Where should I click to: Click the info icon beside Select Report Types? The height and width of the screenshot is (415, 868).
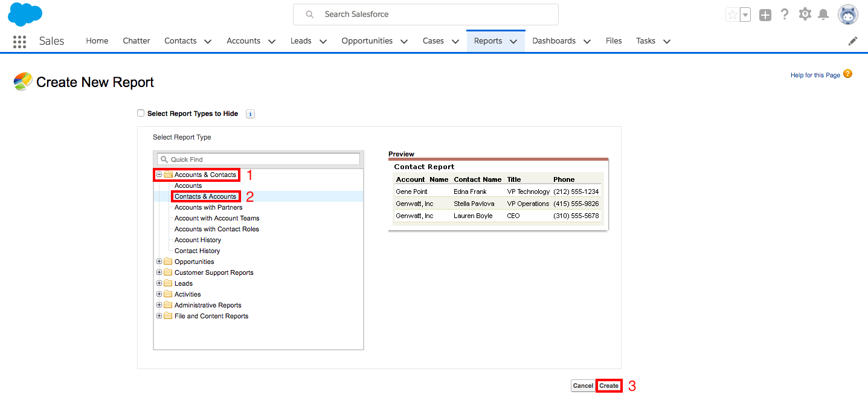[251, 114]
